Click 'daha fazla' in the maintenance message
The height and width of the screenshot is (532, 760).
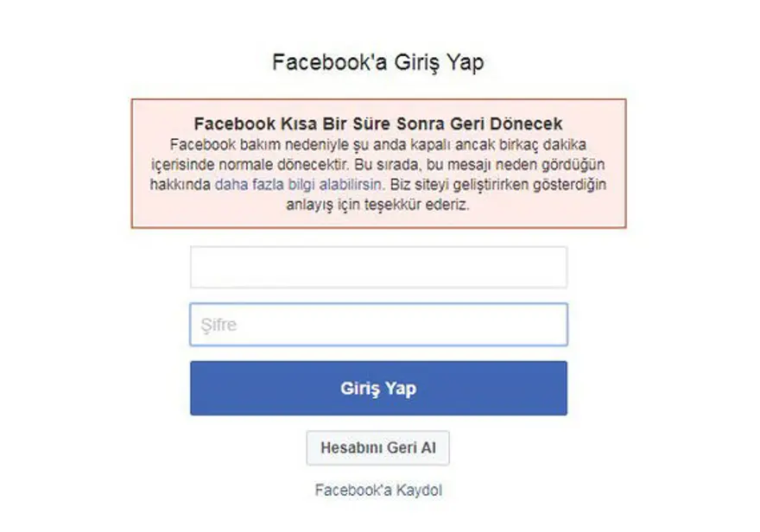(249, 185)
